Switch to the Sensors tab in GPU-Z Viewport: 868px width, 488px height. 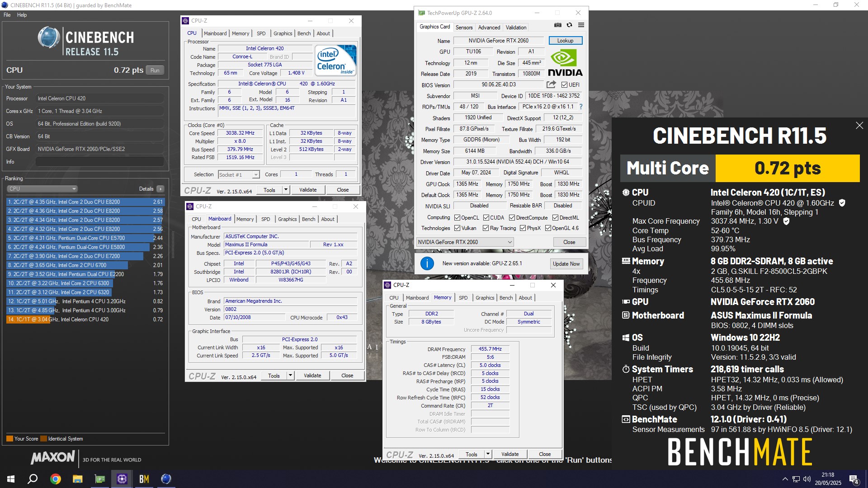point(464,28)
